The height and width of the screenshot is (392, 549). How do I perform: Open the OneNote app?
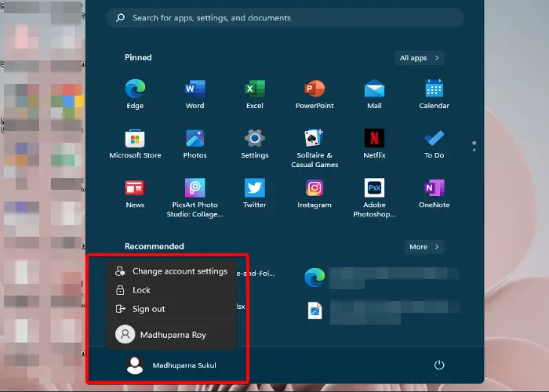pyautogui.click(x=434, y=194)
